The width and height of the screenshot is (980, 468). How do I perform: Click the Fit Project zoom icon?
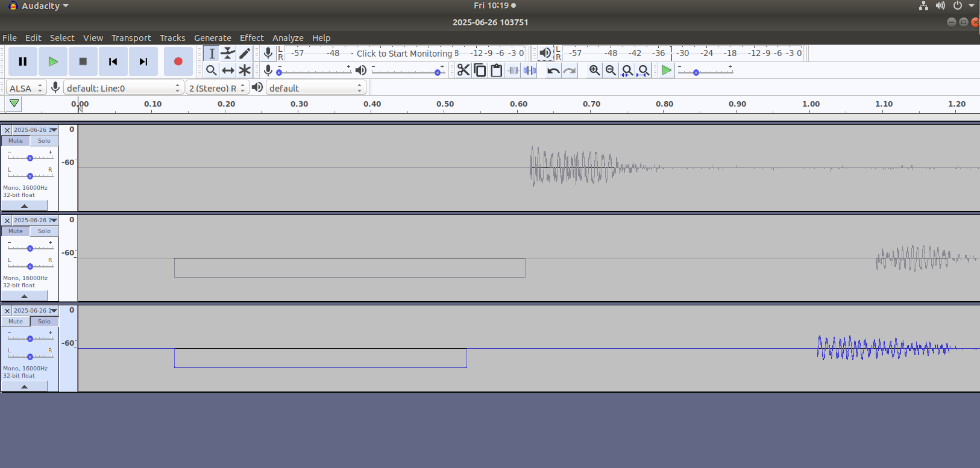point(644,70)
